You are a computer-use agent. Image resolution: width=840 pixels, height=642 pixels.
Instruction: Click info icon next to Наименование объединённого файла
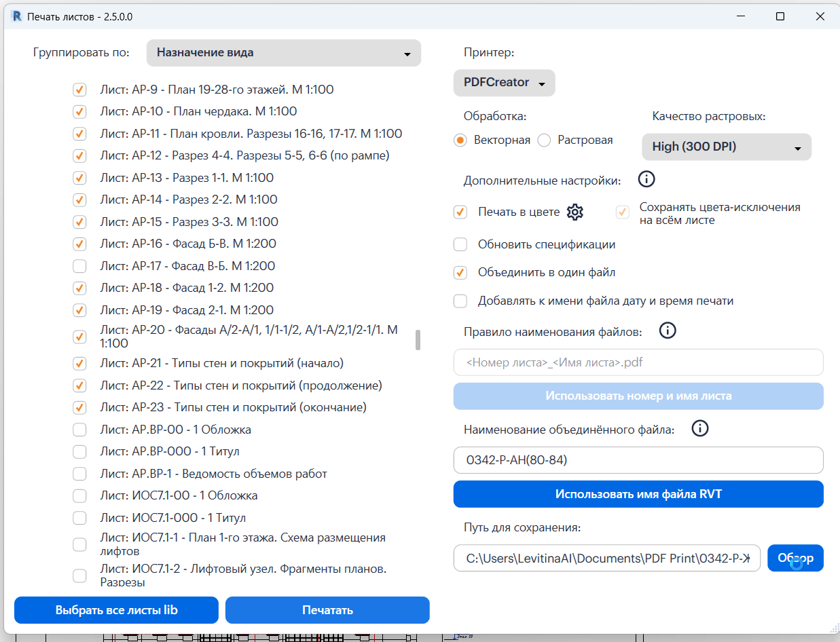point(699,428)
